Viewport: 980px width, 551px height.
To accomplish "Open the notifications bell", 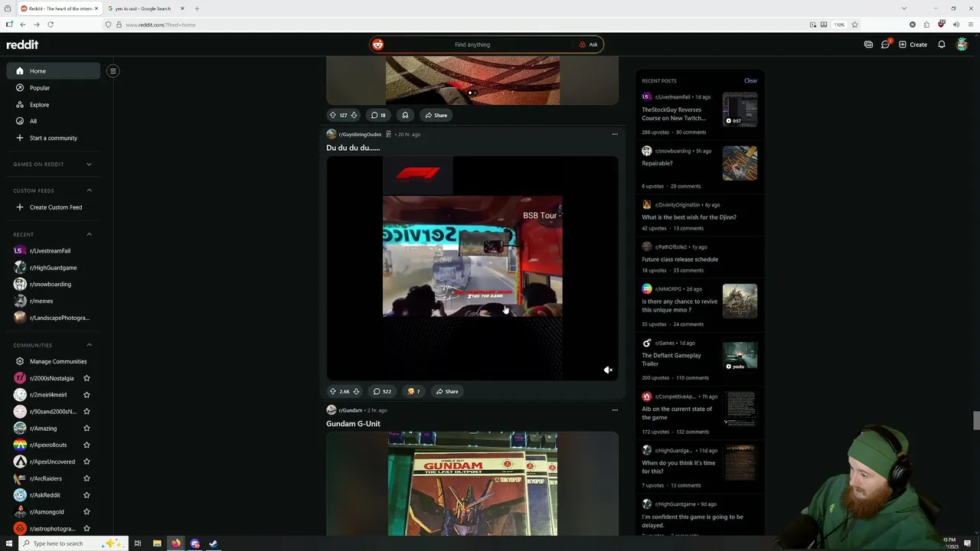I will pyautogui.click(x=942, y=44).
